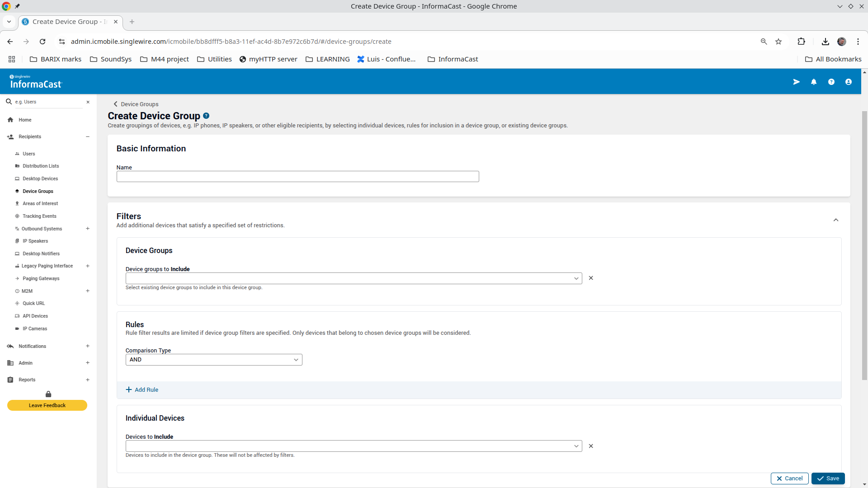Image resolution: width=868 pixels, height=488 pixels.
Task: Click the send notification paper-plane icon
Action: tap(796, 82)
